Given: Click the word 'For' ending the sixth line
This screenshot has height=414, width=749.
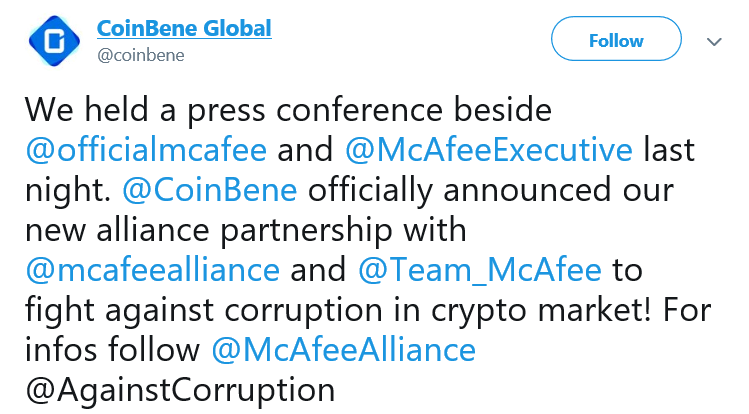Looking at the screenshot, I should (687, 310).
